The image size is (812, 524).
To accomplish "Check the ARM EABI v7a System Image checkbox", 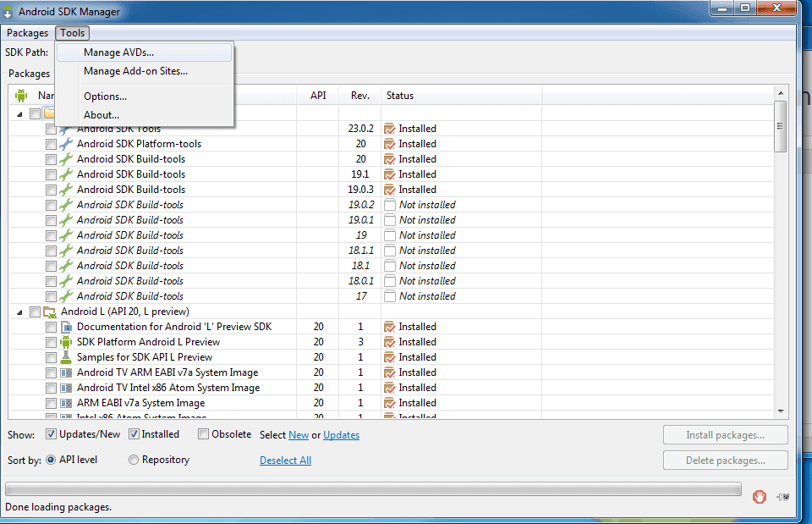I will pyautogui.click(x=51, y=403).
